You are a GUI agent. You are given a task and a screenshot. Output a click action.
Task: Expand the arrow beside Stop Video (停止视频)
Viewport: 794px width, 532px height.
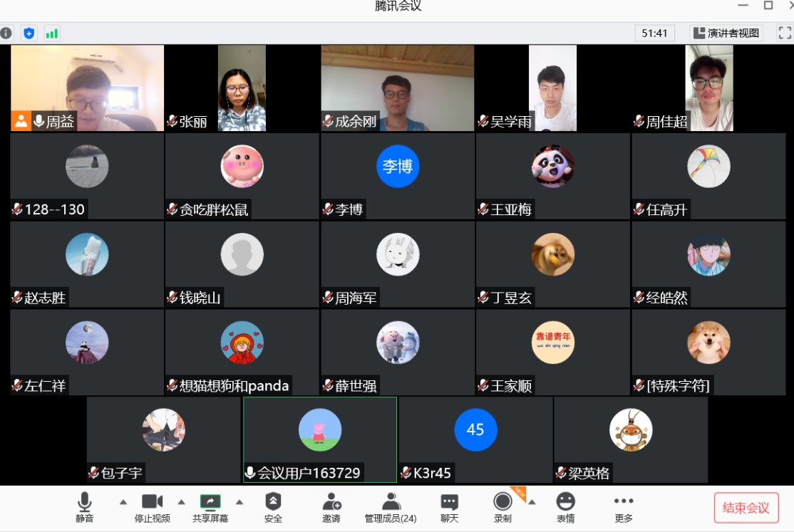point(181,501)
